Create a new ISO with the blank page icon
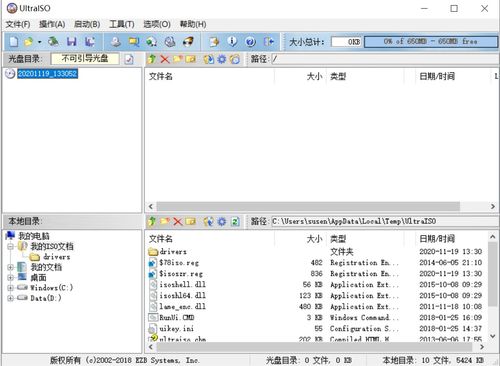500x366 pixels. pyautogui.click(x=14, y=42)
